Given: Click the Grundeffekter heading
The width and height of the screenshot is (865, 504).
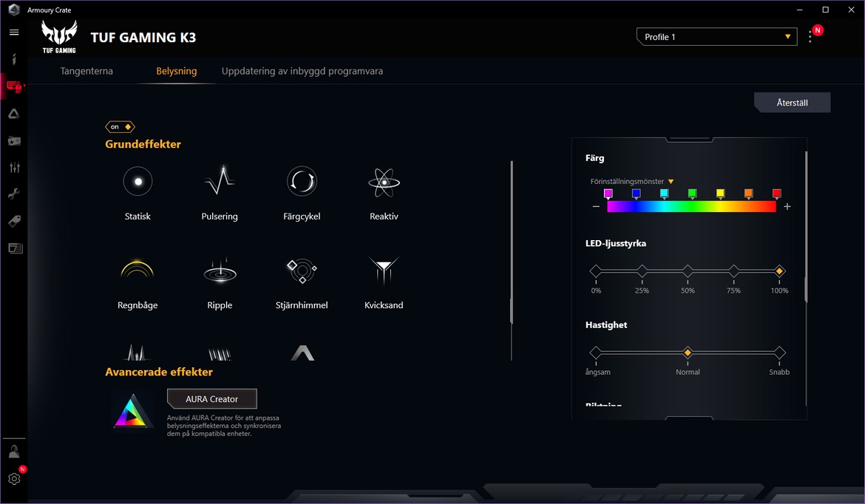Looking at the screenshot, I should pos(143,144).
